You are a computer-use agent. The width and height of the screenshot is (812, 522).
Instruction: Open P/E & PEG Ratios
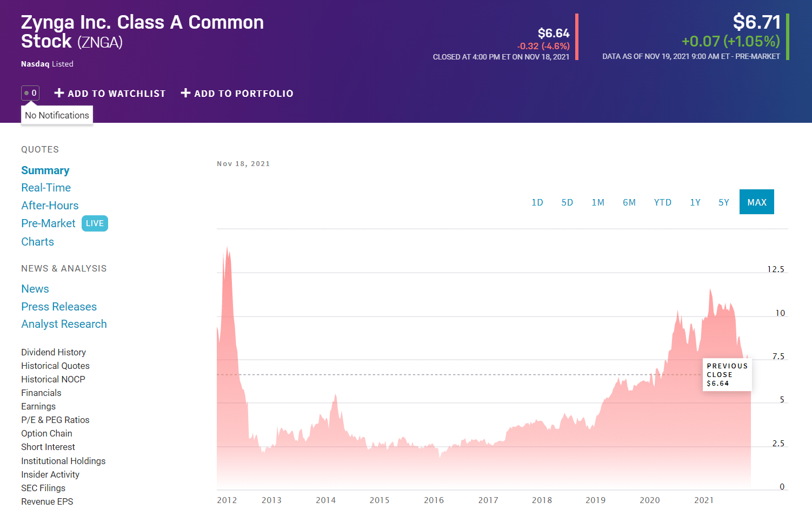tap(55, 420)
